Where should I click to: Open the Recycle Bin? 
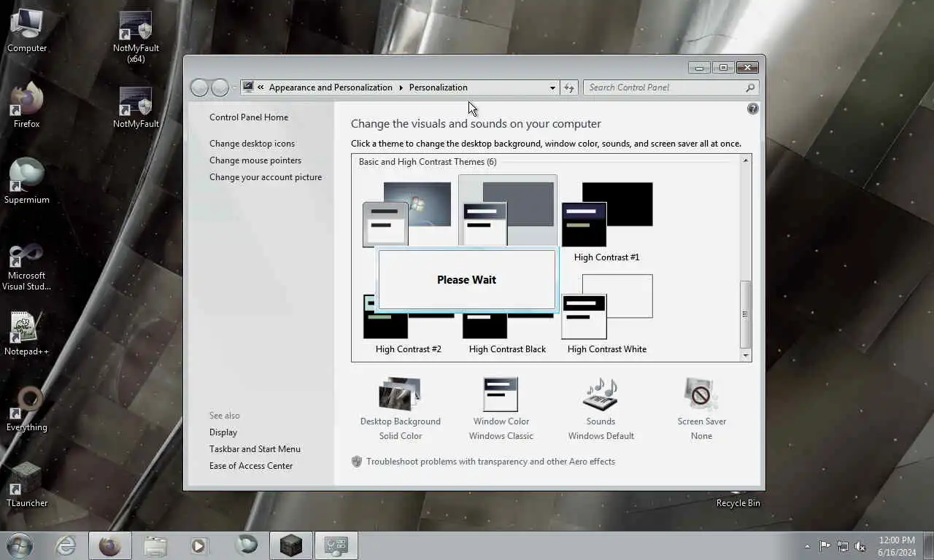738,499
